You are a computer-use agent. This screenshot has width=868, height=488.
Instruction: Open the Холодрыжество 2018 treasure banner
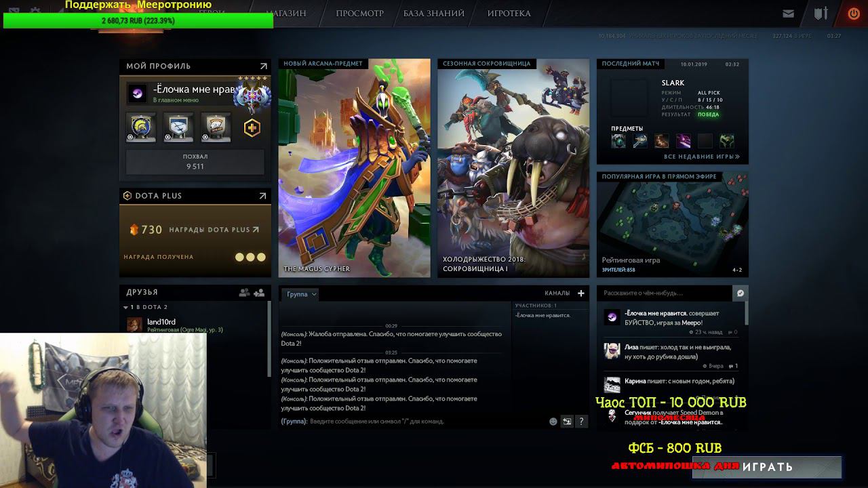pyautogui.click(x=513, y=168)
